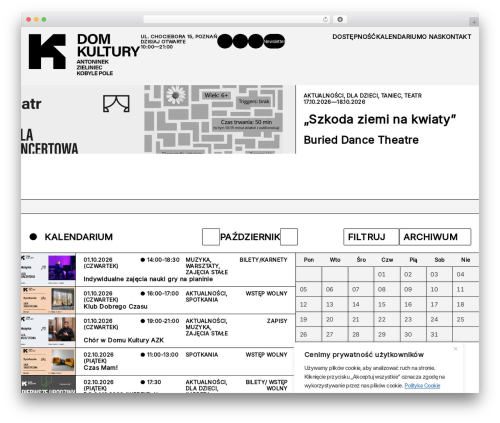Image resolution: width=500 pixels, height=423 pixels.
Task: Click the large K logo of Dom Kultury
Action: [47, 52]
